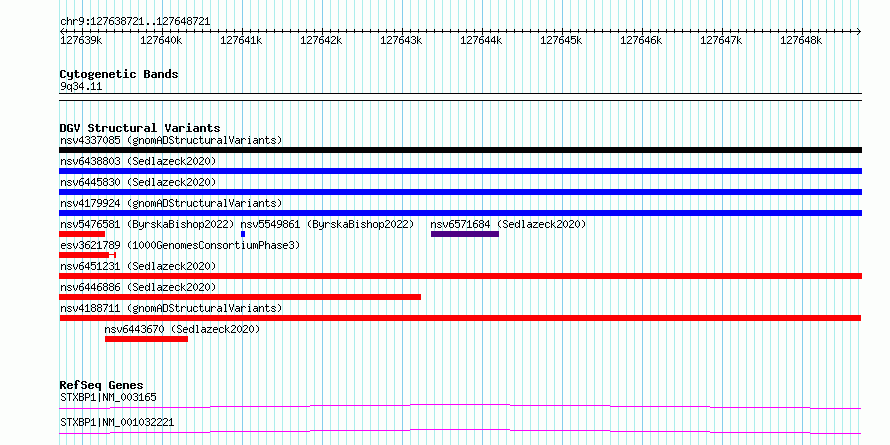
Task: Click the 127642k ruler position
Action: tap(321, 40)
